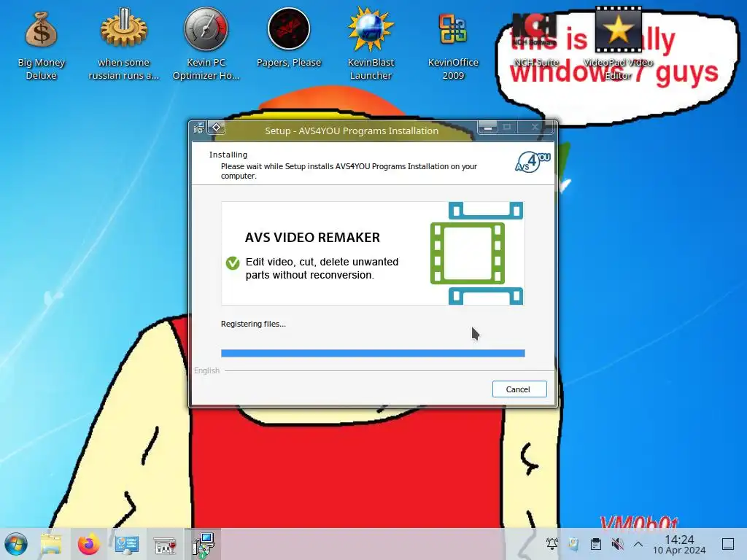Image resolution: width=747 pixels, height=560 pixels.
Task: Click the green checkmark beside Edit video text
Action: (x=233, y=262)
